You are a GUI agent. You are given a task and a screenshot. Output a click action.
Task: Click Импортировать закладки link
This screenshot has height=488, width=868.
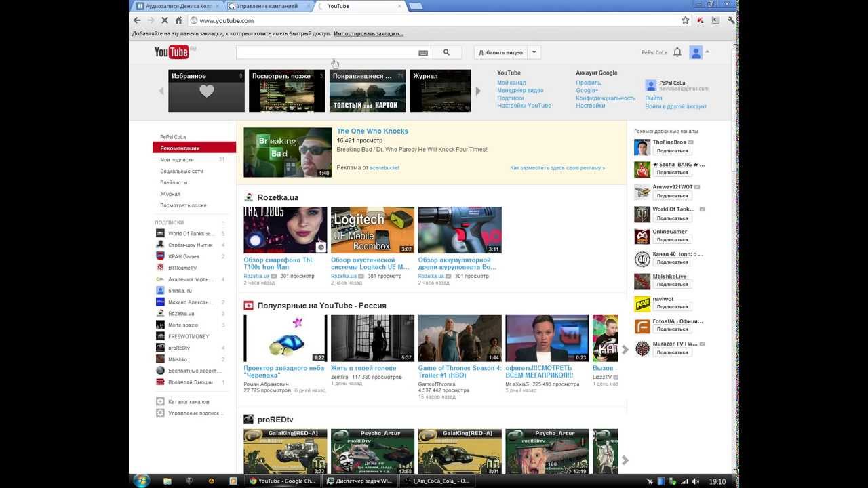tap(368, 33)
